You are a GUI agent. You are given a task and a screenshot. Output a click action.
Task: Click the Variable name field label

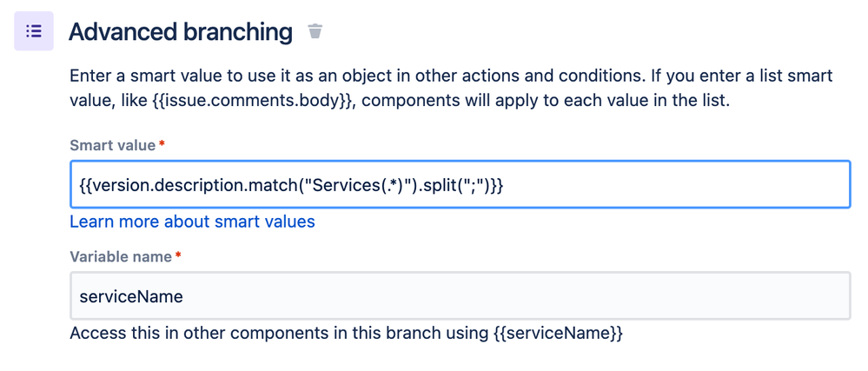tap(121, 257)
